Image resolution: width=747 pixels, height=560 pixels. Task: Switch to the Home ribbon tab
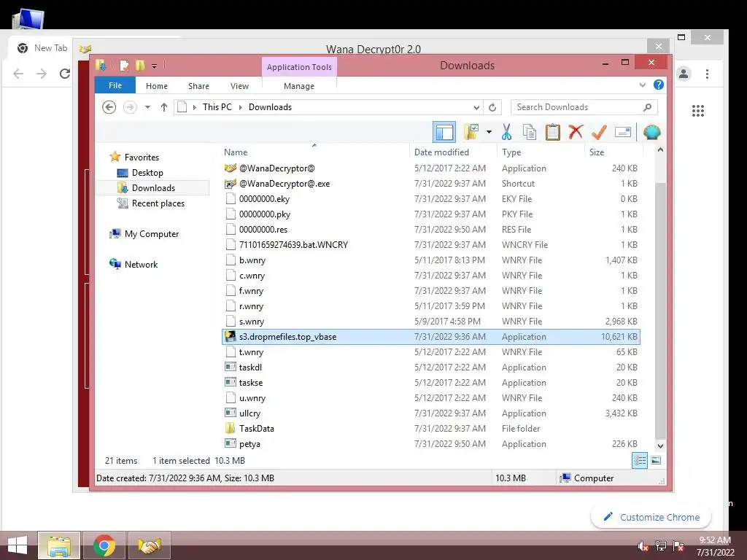[157, 86]
